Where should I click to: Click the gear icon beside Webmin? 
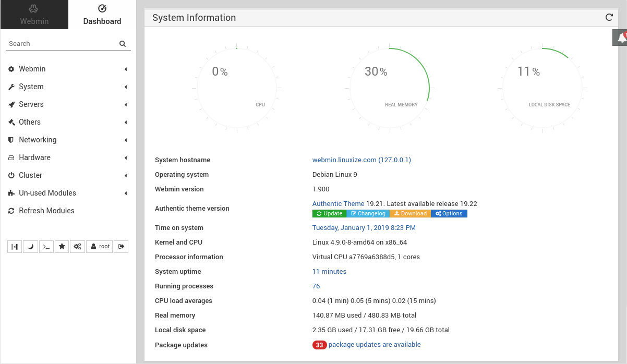pos(11,69)
